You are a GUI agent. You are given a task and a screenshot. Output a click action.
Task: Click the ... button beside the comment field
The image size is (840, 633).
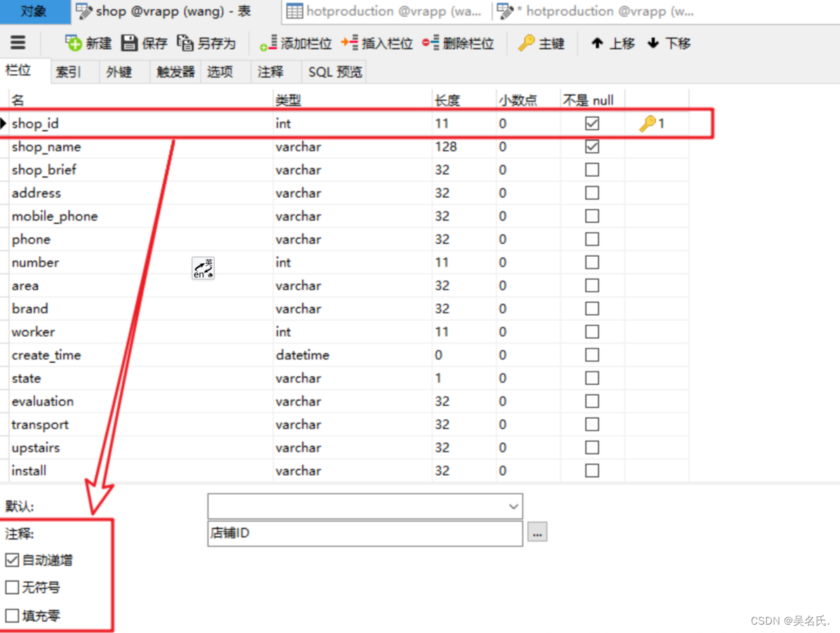(x=537, y=533)
